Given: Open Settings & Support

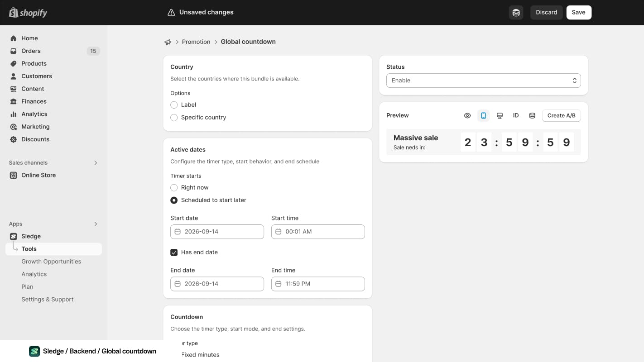Looking at the screenshot, I should click(x=48, y=300).
